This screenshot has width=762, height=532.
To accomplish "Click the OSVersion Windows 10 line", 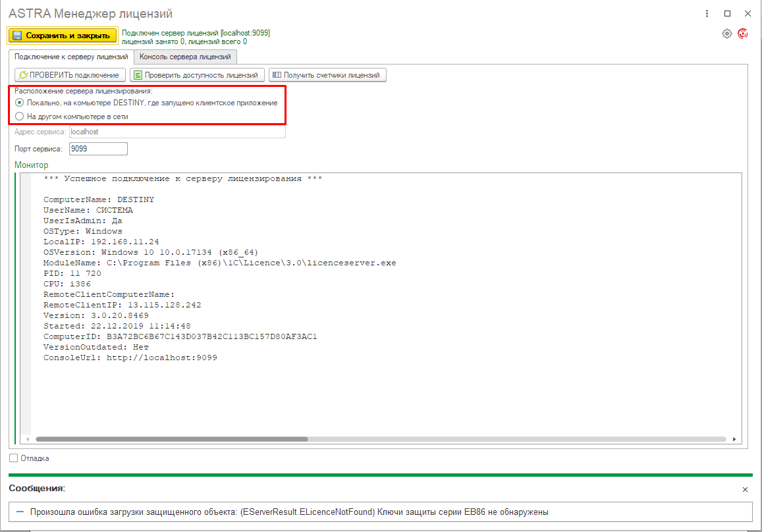I will point(151,253).
